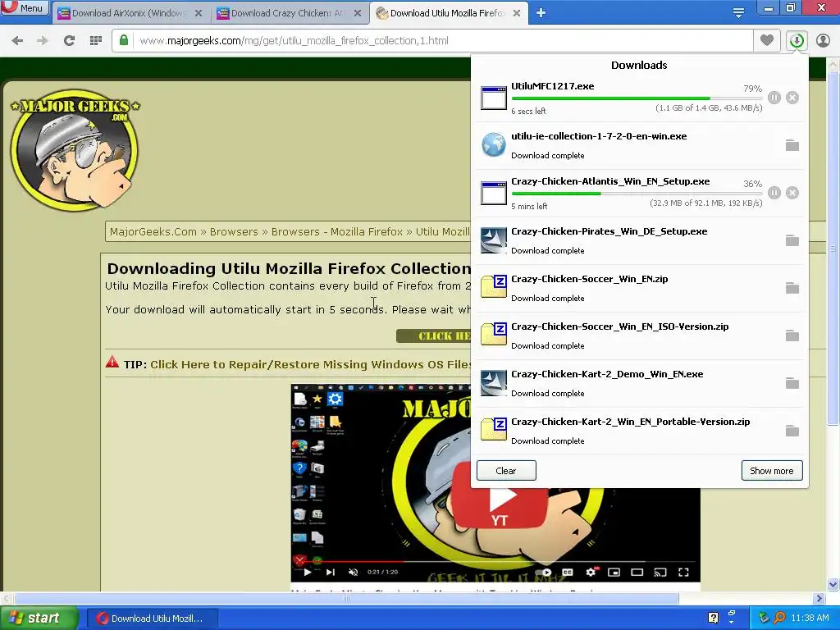Viewport: 840px width, 630px height.
Task: Show Crazy-Chicken-Kart-2 Demo in folder
Action: 792,384
